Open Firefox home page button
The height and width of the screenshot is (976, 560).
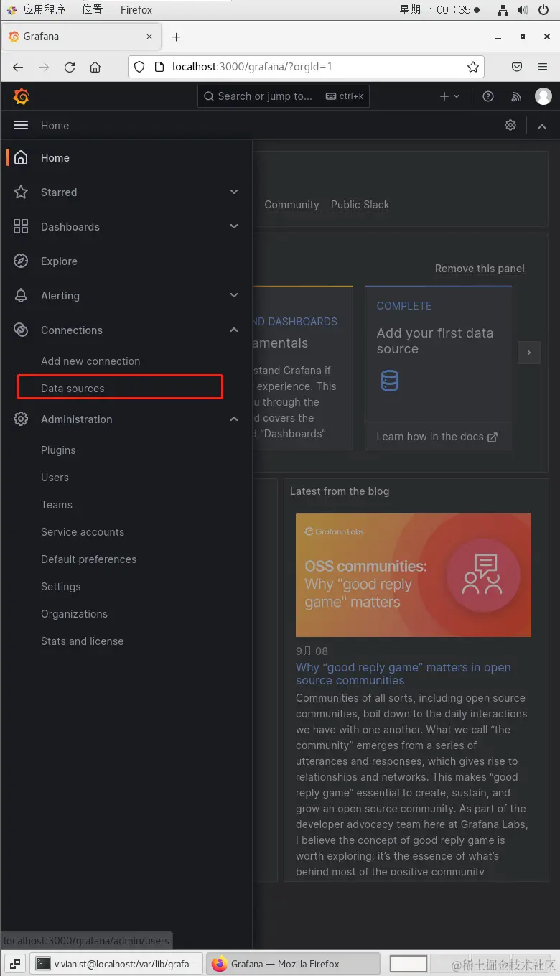[95, 67]
